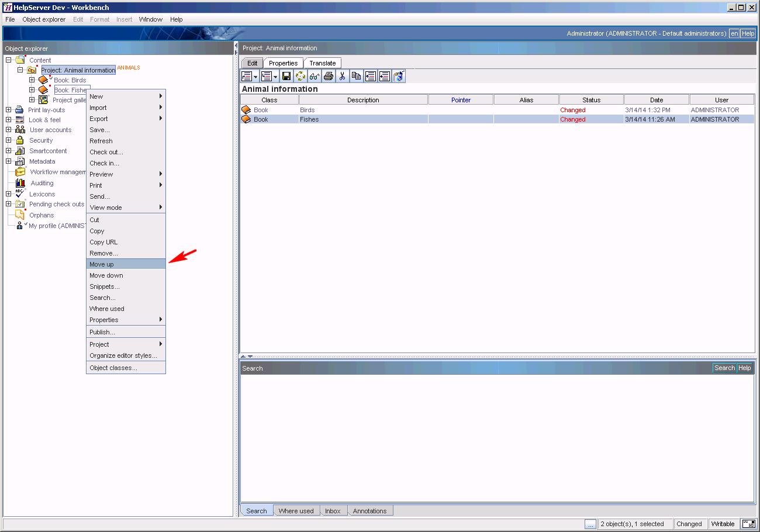Switch to the Translate tab
This screenshot has width=760, height=532.
pos(323,63)
